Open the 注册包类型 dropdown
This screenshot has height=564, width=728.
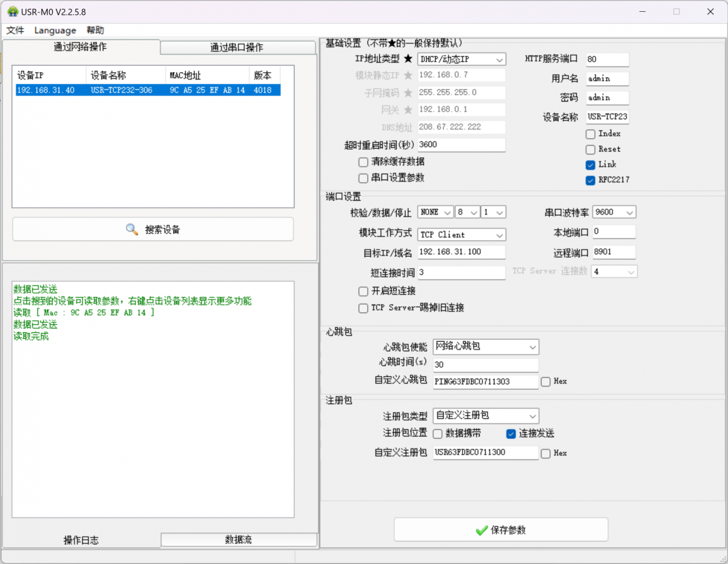coord(485,415)
